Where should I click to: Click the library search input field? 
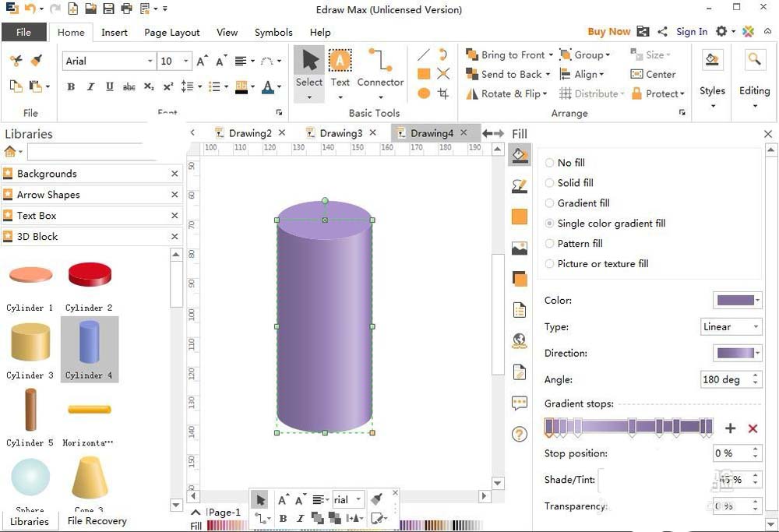coord(92,152)
